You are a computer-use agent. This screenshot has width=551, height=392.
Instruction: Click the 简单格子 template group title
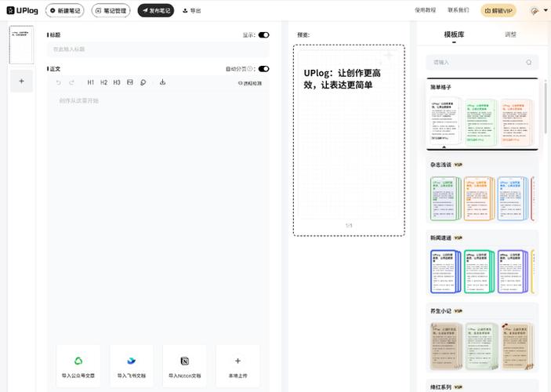click(440, 87)
